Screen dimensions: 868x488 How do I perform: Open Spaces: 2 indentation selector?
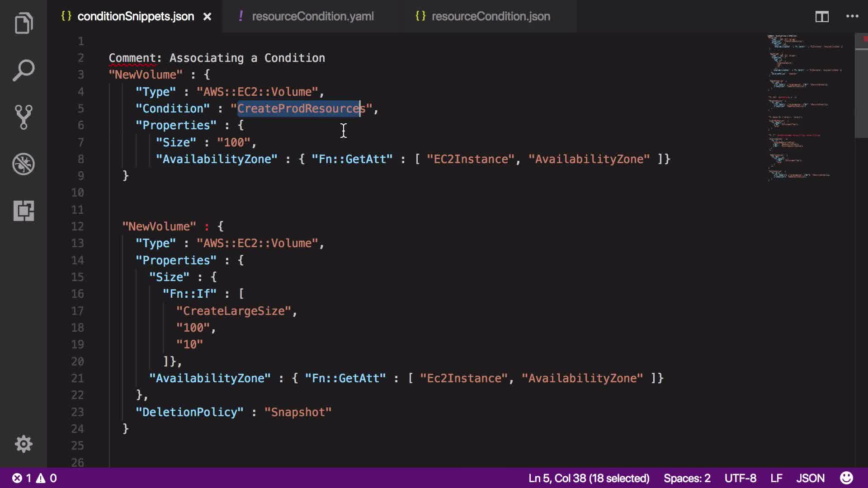pyautogui.click(x=687, y=478)
